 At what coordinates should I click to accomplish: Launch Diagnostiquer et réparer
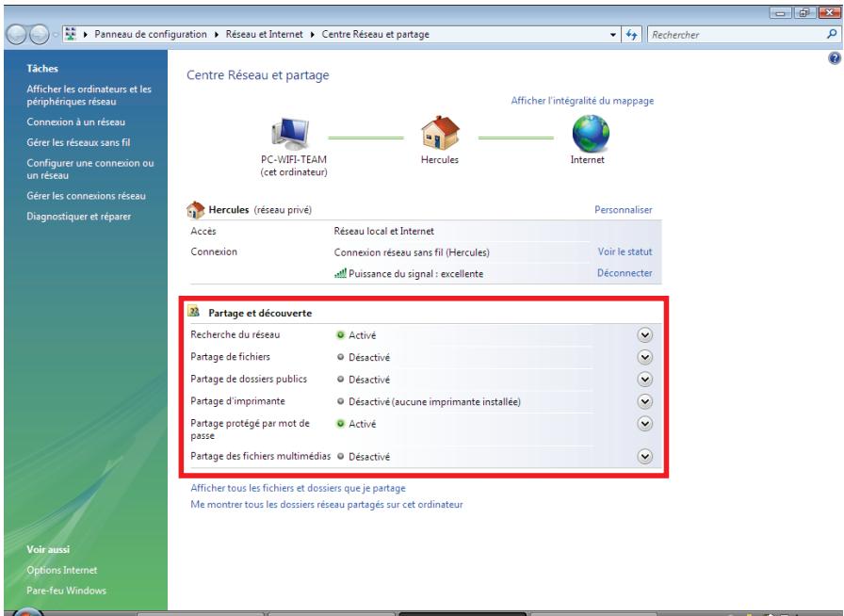pyautogui.click(x=78, y=217)
